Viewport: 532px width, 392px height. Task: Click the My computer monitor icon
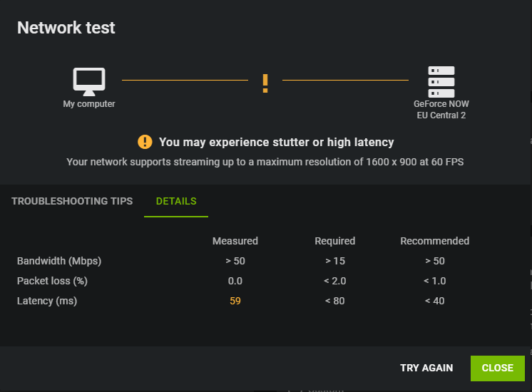point(89,82)
